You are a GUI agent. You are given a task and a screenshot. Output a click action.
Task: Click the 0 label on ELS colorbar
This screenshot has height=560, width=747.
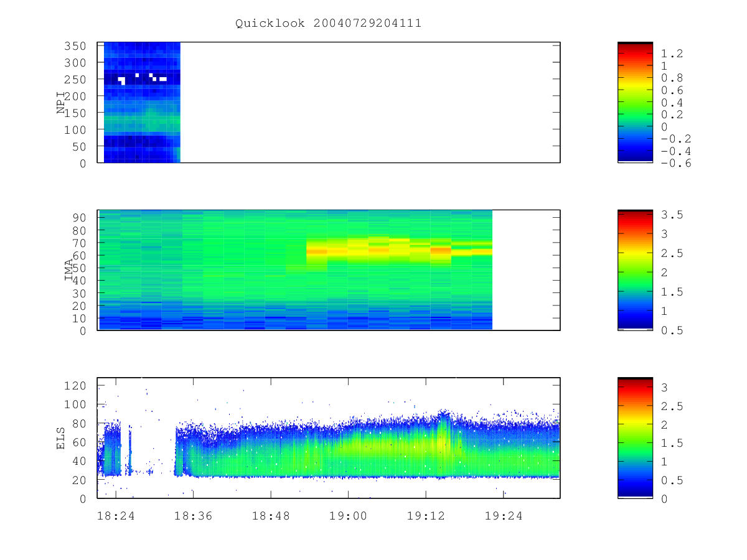[665, 498]
